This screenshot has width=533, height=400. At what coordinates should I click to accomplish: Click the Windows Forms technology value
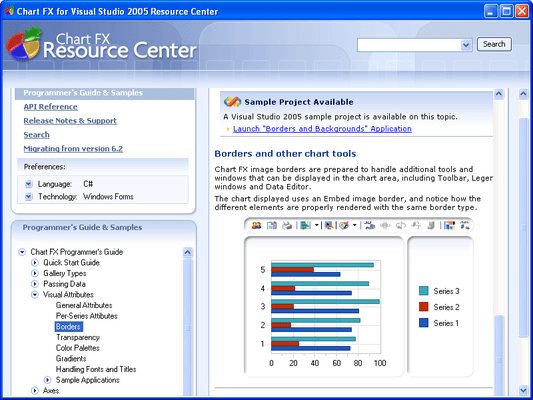tap(108, 196)
